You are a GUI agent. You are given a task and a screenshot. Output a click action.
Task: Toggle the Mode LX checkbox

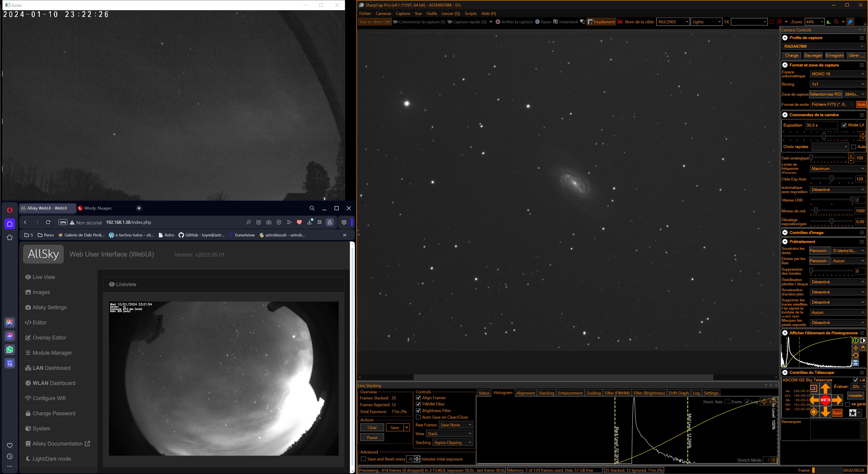coord(844,125)
